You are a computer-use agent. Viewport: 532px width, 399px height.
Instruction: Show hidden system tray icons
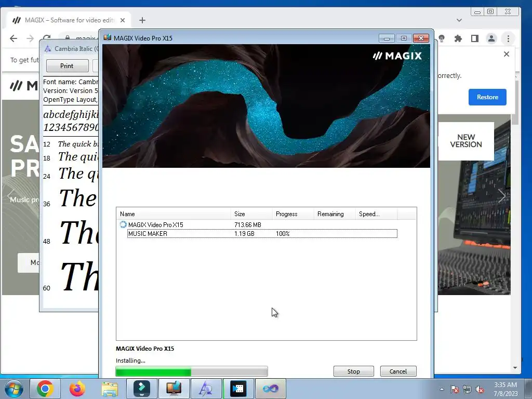pyautogui.click(x=442, y=389)
